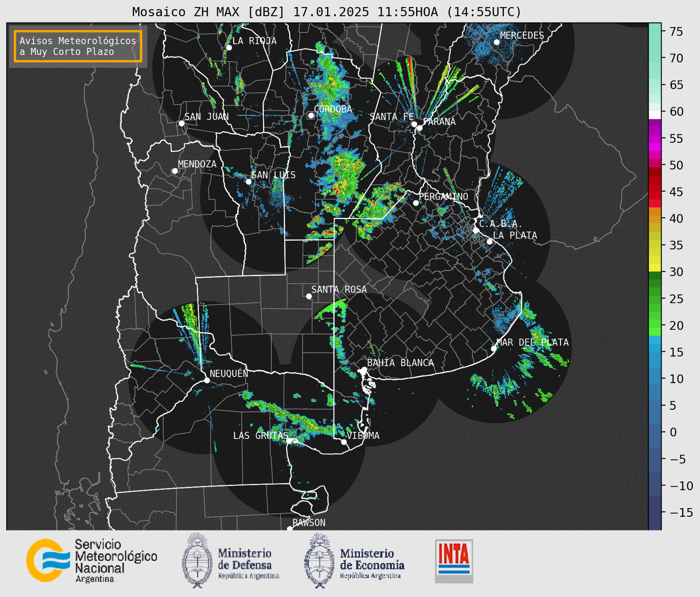Click the Ministerio de Economía text
This screenshot has height=597, width=700.
click(x=372, y=563)
